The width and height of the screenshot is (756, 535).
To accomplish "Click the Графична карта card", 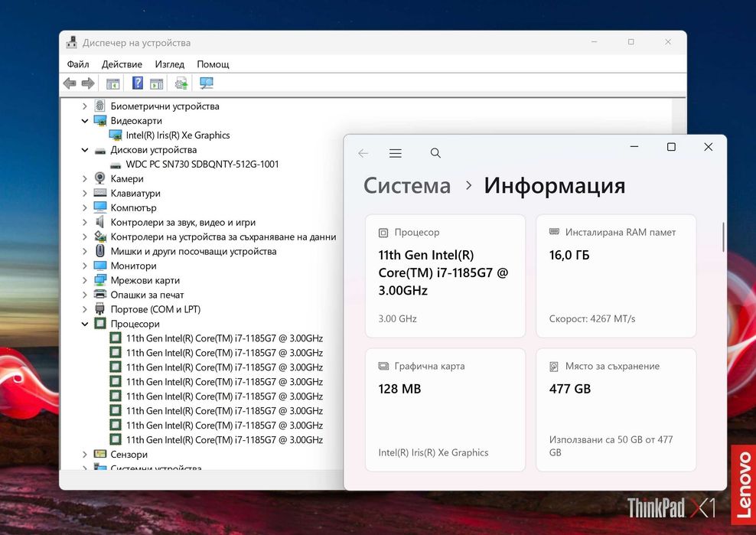I will pos(445,409).
